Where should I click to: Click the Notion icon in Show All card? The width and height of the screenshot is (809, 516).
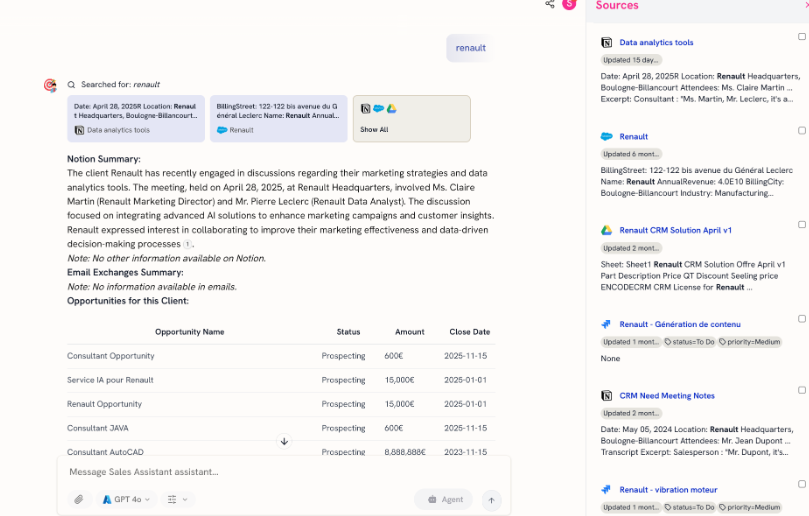(365, 109)
